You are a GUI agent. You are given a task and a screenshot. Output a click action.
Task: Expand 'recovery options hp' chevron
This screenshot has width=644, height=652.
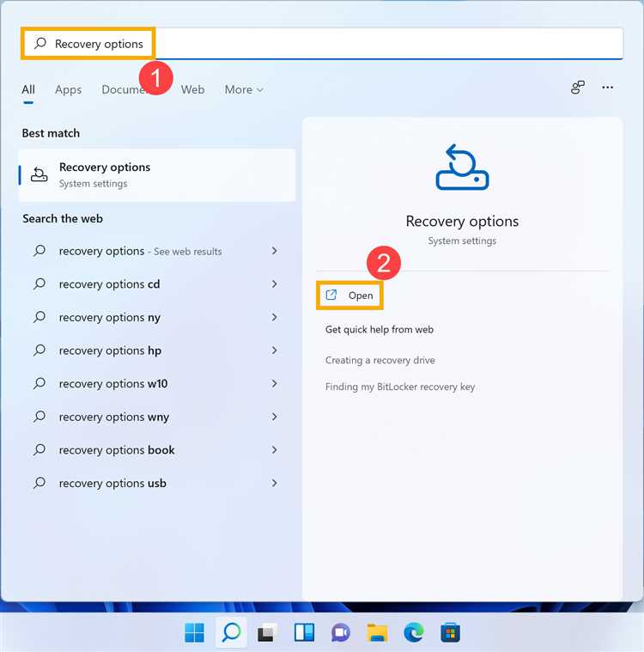[275, 350]
